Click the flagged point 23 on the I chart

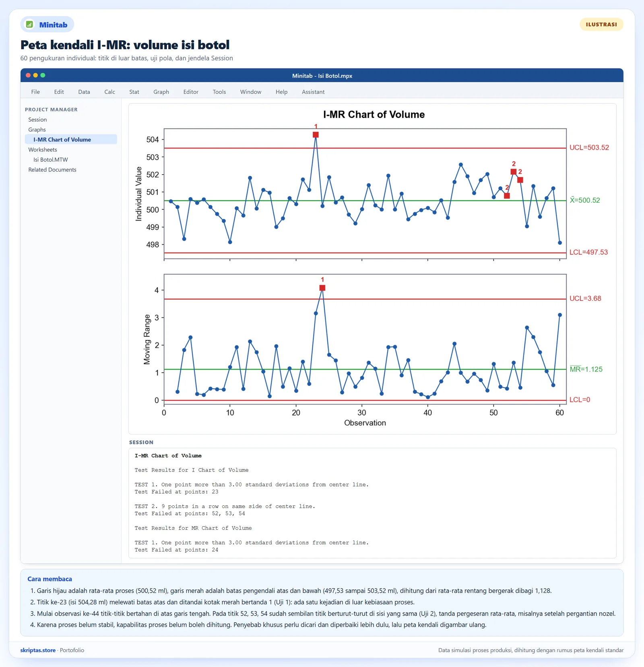pos(316,135)
